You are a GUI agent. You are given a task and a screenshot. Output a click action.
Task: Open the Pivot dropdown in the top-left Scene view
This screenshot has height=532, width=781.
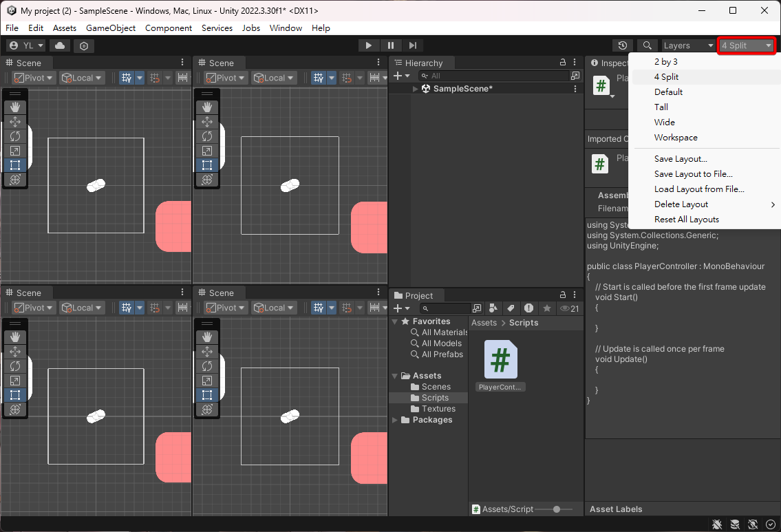pyautogui.click(x=34, y=78)
